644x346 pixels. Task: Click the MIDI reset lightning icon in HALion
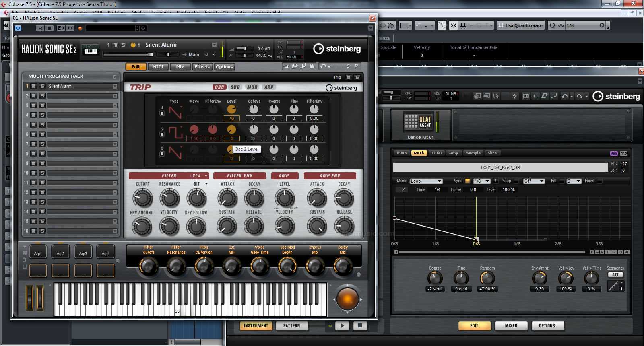pos(348,66)
